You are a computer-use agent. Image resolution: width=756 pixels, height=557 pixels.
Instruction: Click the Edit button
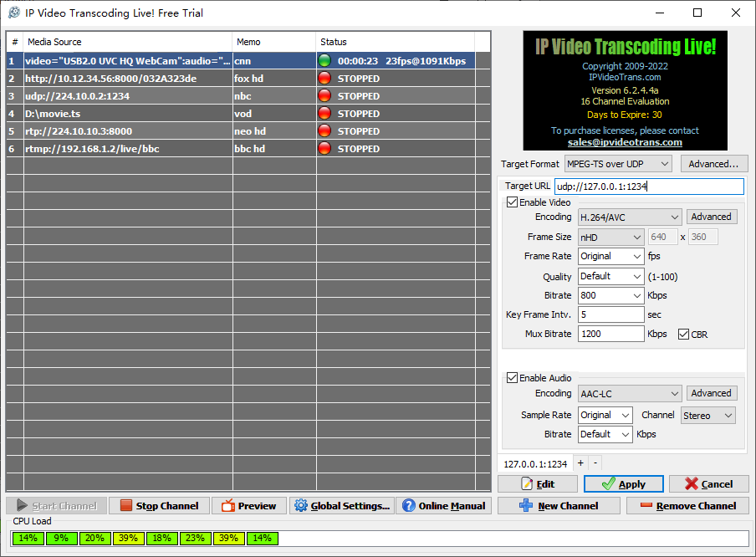pyautogui.click(x=538, y=483)
